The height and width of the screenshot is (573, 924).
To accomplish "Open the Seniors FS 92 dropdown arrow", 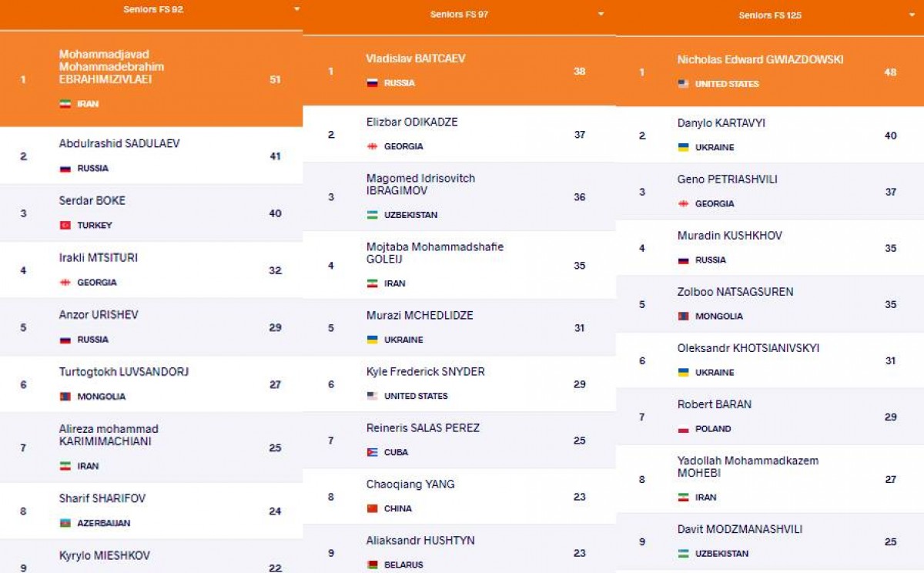I will 296,10.
